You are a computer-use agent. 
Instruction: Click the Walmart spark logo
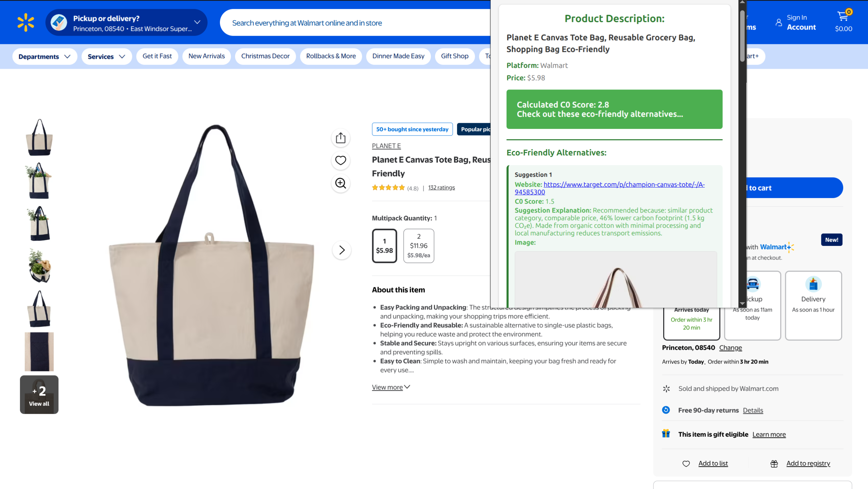[x=26, y=23]
